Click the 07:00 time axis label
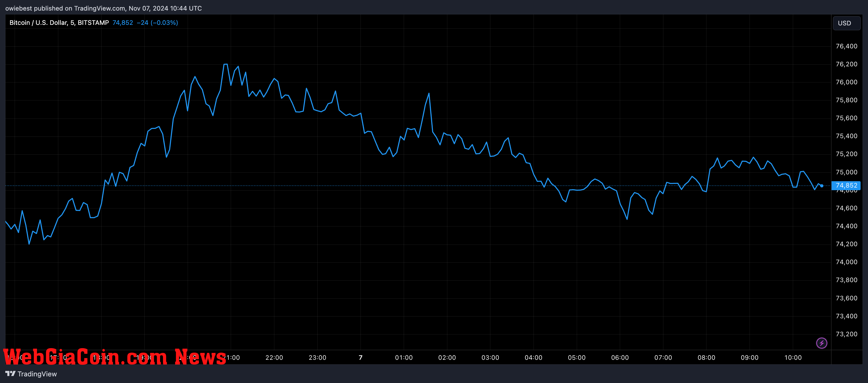 click(x=663, y=357)
